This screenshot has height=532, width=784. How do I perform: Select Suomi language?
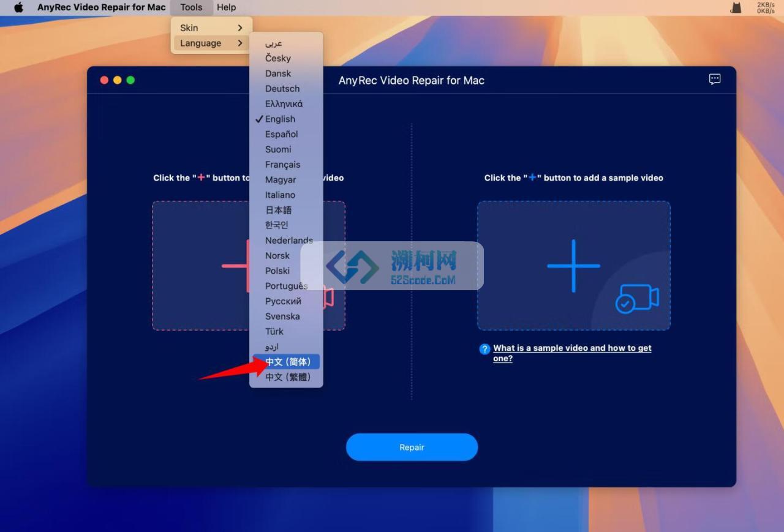coord(286,149)
